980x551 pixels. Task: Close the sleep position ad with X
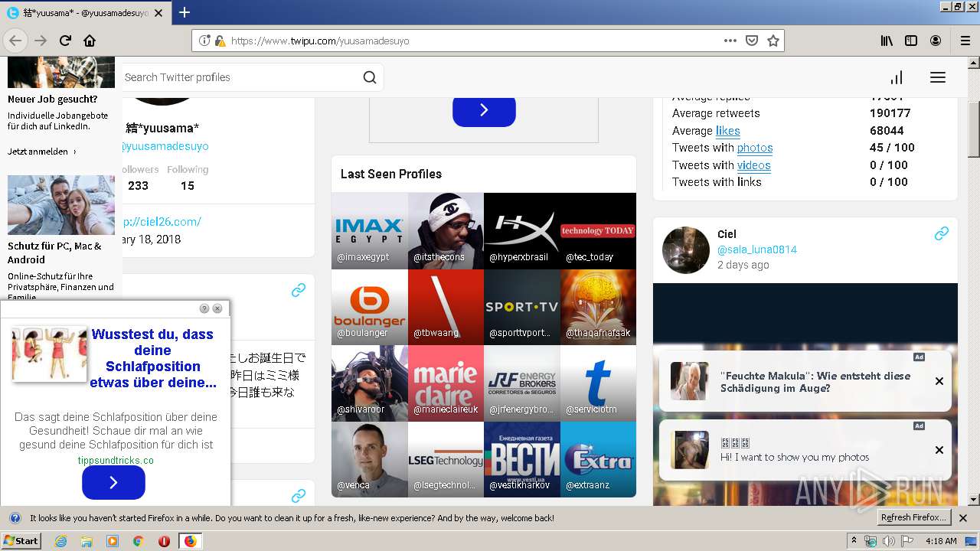(x=217, y=308)
